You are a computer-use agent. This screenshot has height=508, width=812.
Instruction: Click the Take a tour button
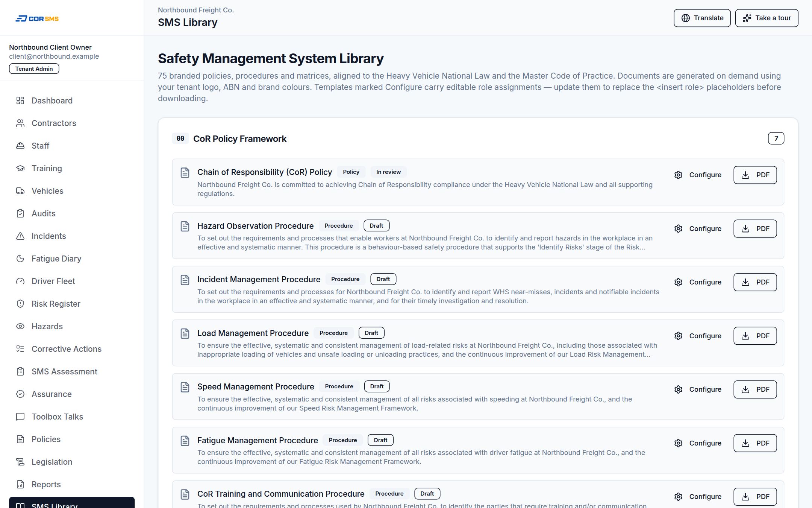pyautogui.click(x=767, y=18)
